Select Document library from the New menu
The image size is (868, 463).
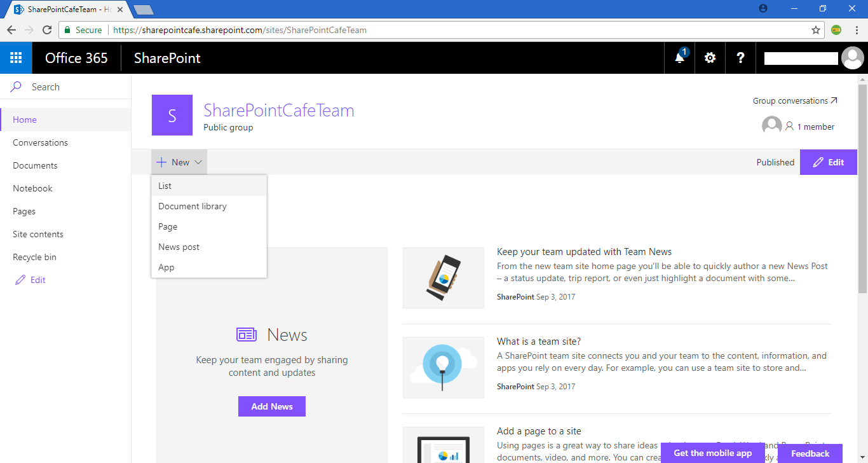coord(209,206)
